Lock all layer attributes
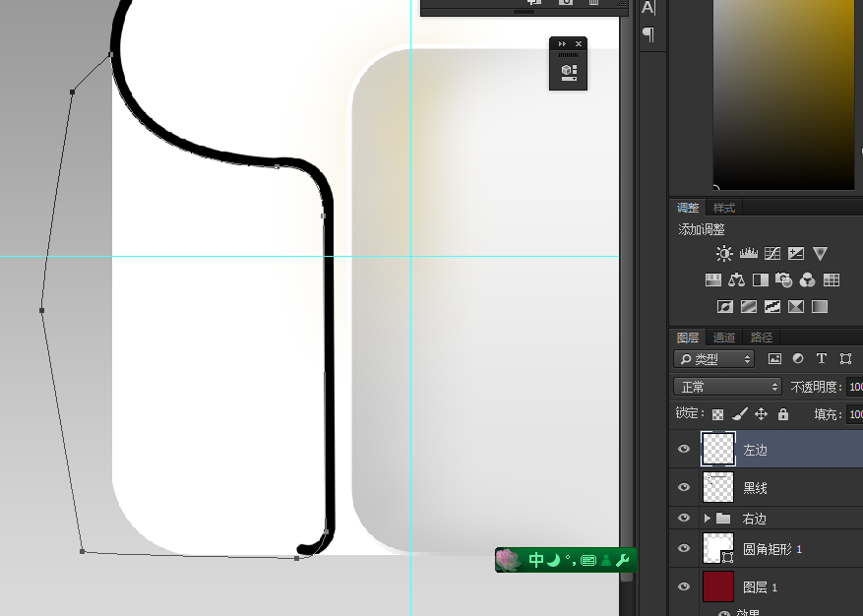863x616 pixels. click(x=783, y=414)
